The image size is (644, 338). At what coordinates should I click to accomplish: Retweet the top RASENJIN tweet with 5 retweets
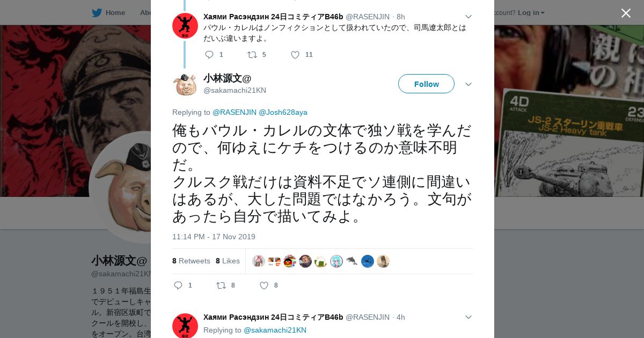(x=252, y=55)
